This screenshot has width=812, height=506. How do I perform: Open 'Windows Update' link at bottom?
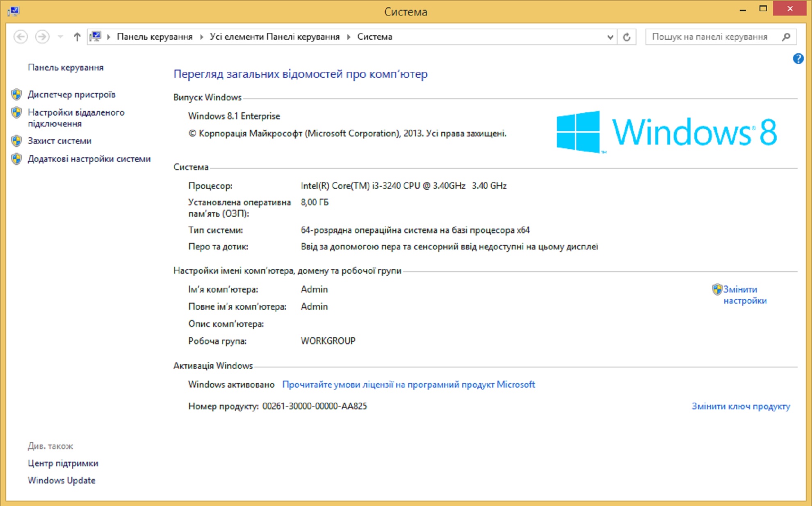pos(62,481)
